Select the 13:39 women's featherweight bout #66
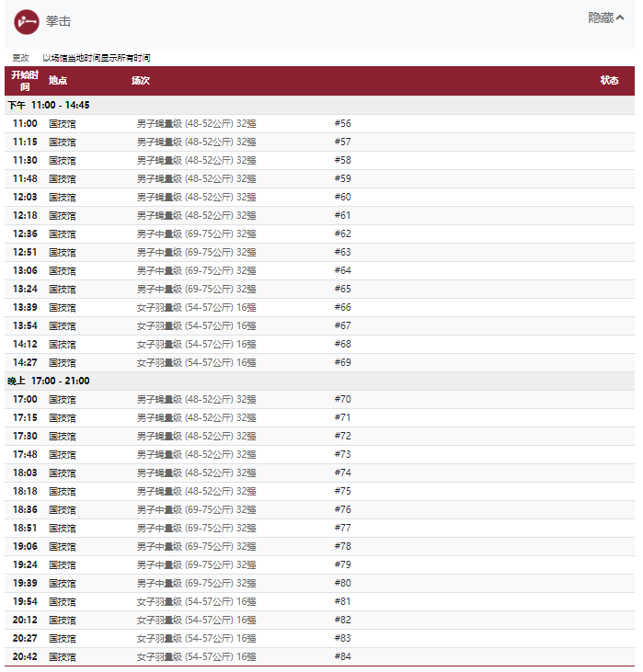This screenshot has width=643, height=672. click(x=319, y=308)
